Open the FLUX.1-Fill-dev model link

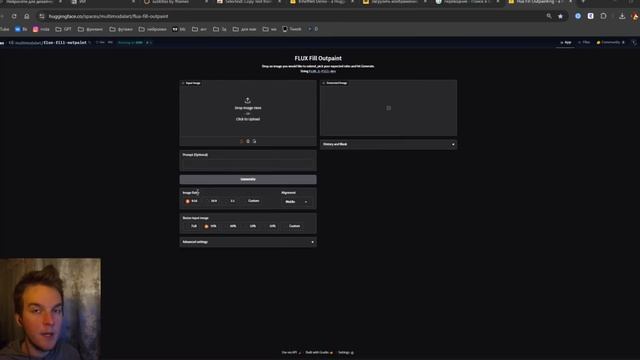(322, 71)
